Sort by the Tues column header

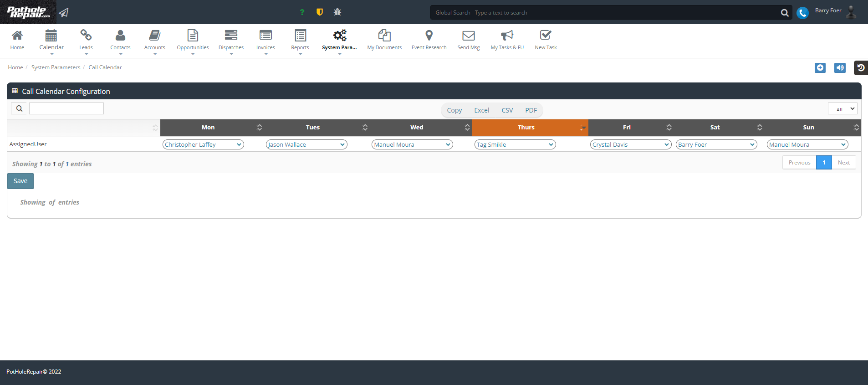[317, 128]
